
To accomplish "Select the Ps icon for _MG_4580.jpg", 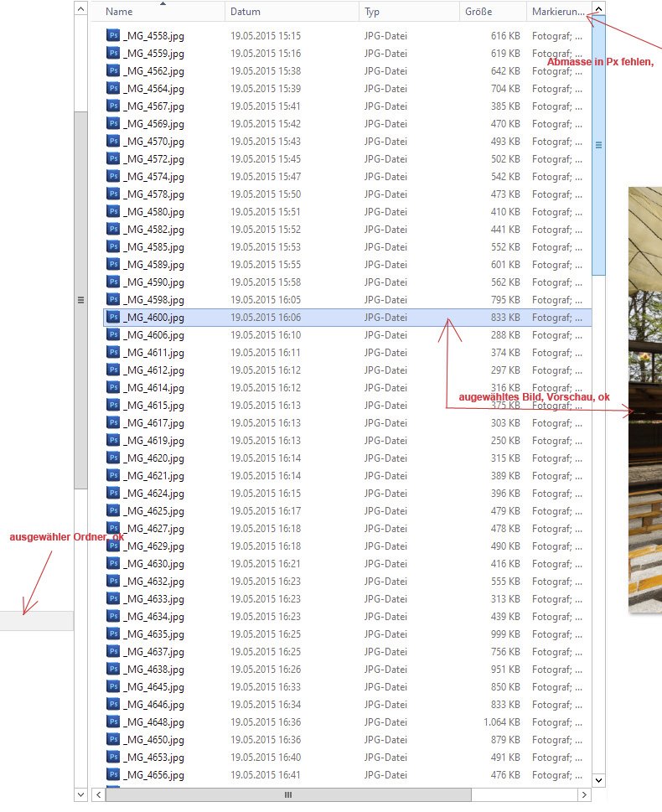I will tap(113, 211).
